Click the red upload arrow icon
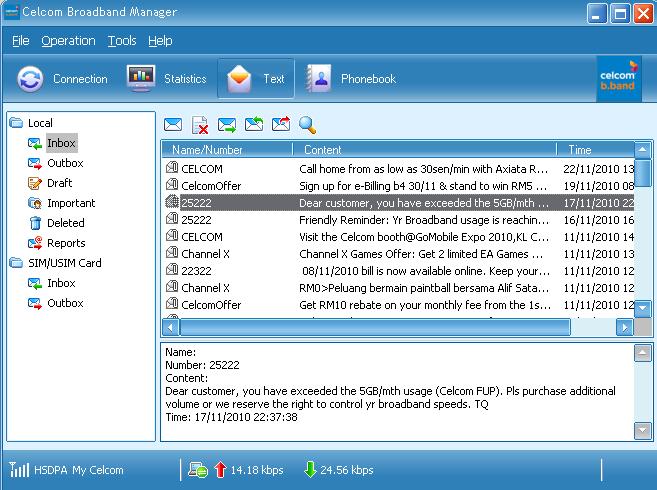This screenshot has height=490, width=657. 220,469
